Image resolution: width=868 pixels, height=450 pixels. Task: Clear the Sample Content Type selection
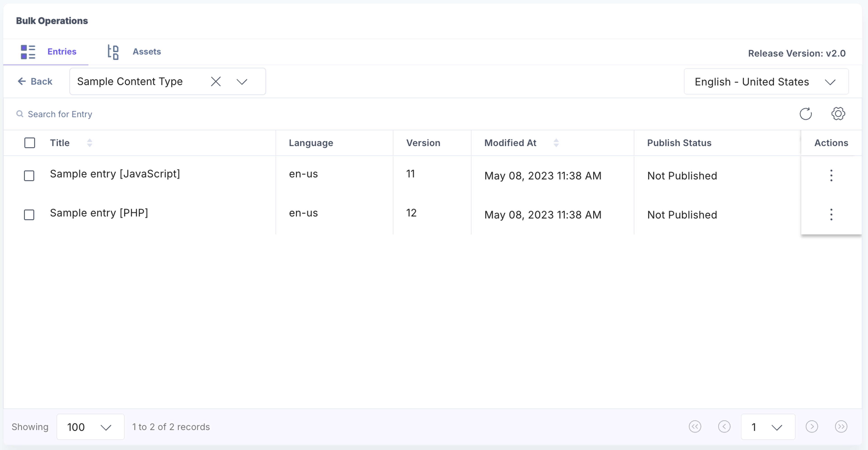[216, 82]
